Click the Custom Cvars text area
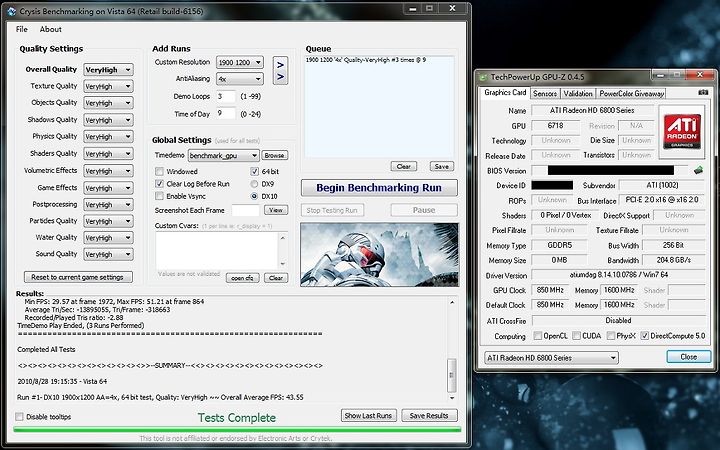This screenshot has height=450, width=720. tap(217, 250)
